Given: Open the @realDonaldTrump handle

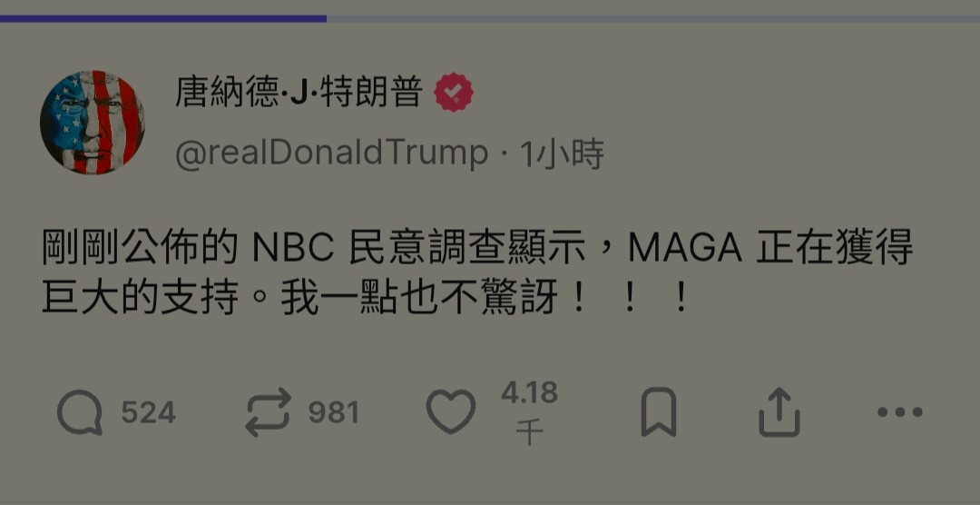Looking at the screenshot, I should coord(332,153).
